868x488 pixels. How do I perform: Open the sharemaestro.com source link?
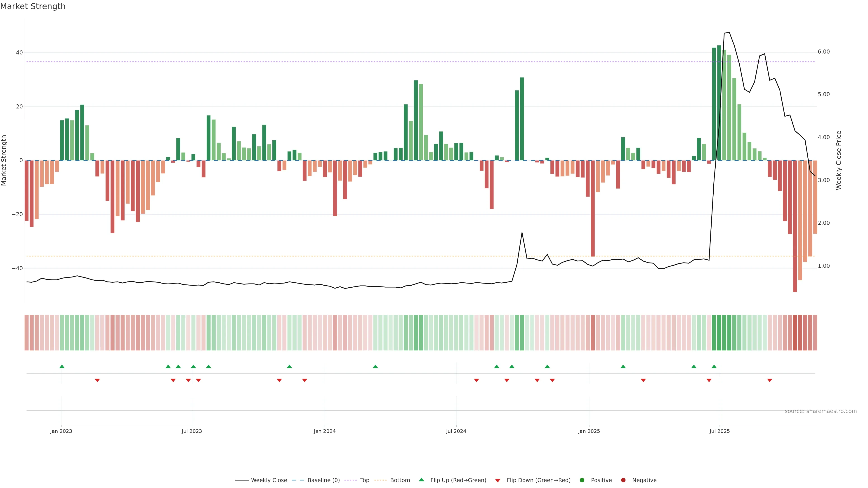point(821,411)
